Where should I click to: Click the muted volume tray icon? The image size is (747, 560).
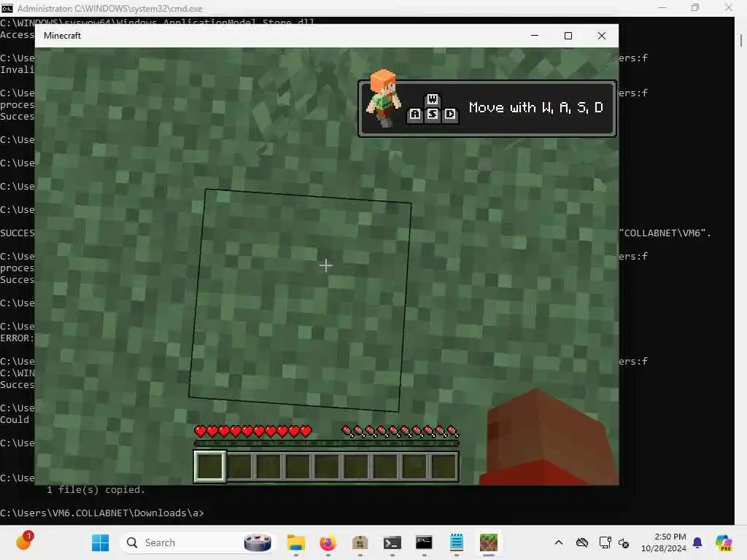tap(624, 542)
